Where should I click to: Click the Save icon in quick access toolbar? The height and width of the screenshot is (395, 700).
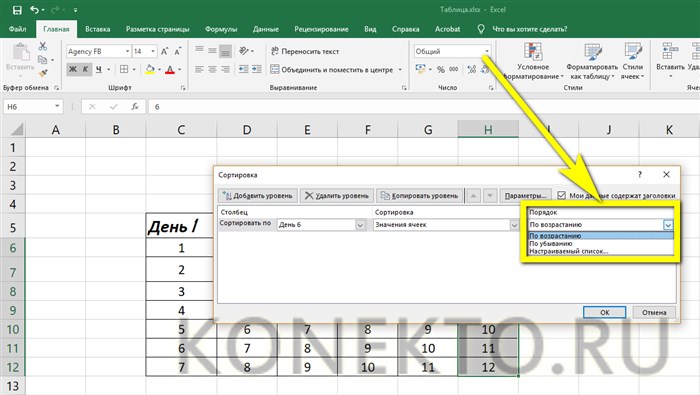pyautogui.click(x=17, y=10)
